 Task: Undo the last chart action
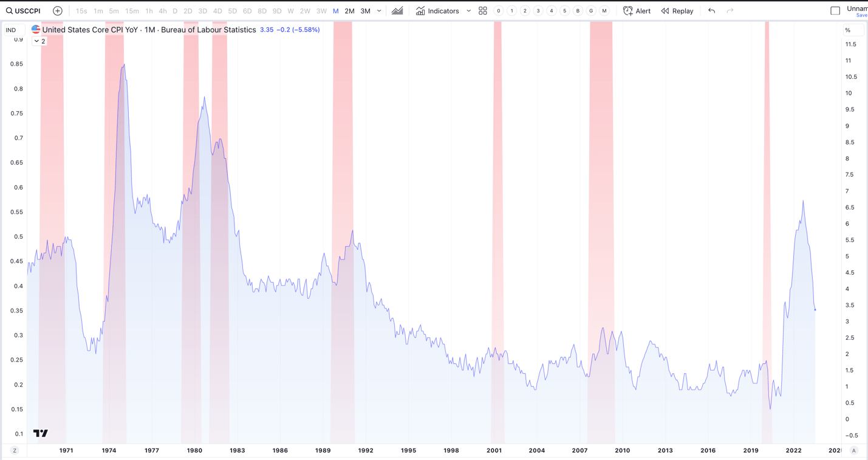712,11
